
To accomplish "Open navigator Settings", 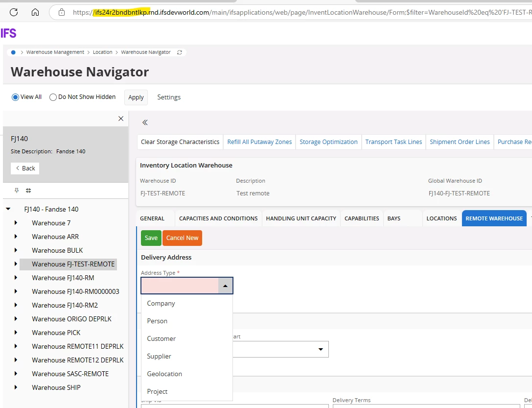I will coord(169,97).
